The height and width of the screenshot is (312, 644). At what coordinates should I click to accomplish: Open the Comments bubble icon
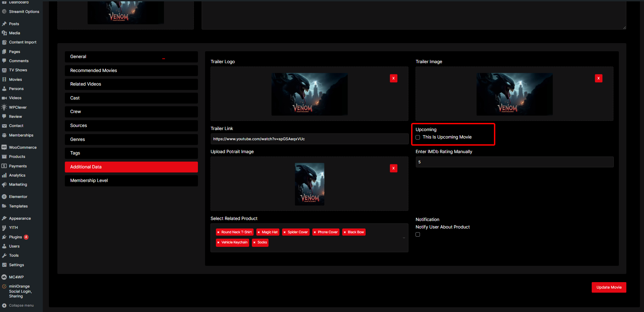[4, 61]
